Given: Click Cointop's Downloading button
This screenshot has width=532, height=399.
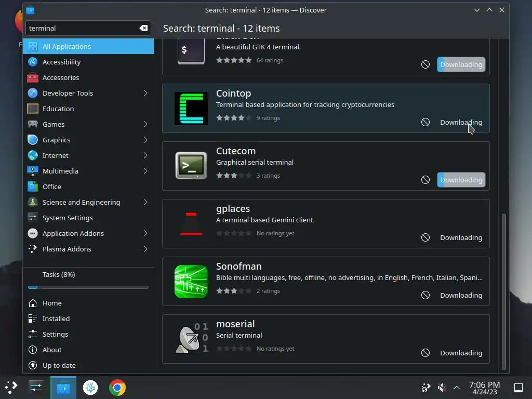Looking at the screenshot, I should click(x=461, y=122).
